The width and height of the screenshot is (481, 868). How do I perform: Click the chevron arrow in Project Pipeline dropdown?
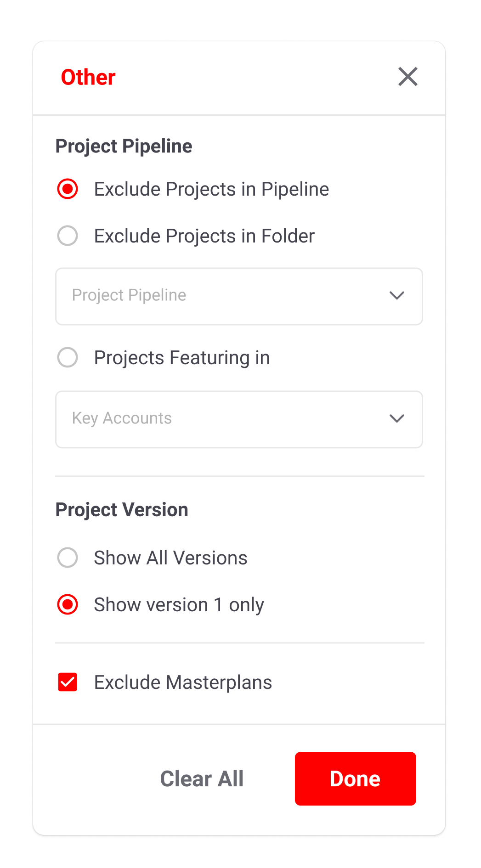pyautogui.click(x=396, y=295)
